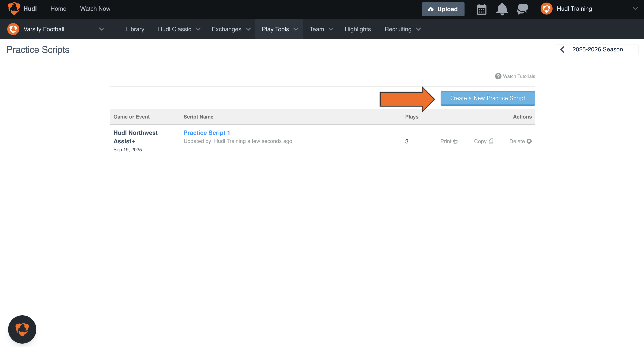This screenshot has width=644, height=347.
Task: Open the floating Hudl help widget
Action: click(x=22, y=329)
